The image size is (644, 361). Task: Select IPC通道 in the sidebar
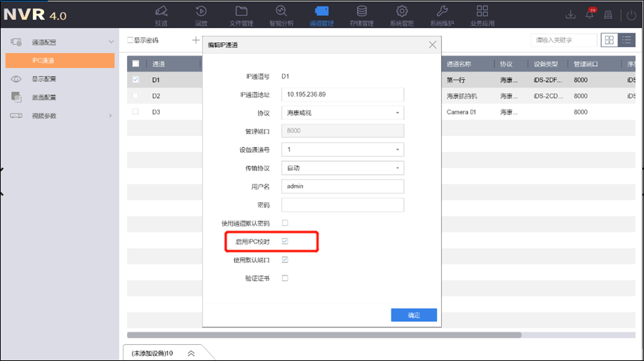[60, 60]
